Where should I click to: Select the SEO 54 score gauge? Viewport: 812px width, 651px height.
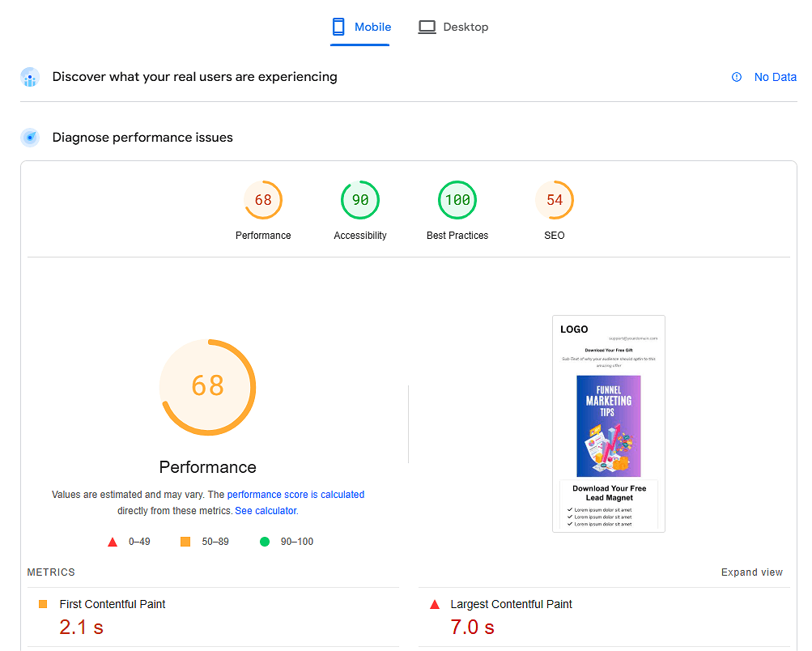[x=554, y=200]
